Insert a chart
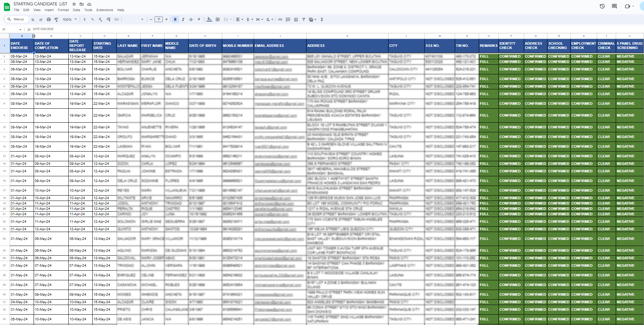Viewport: 644px width, 325px height. [x=296, y=20]
